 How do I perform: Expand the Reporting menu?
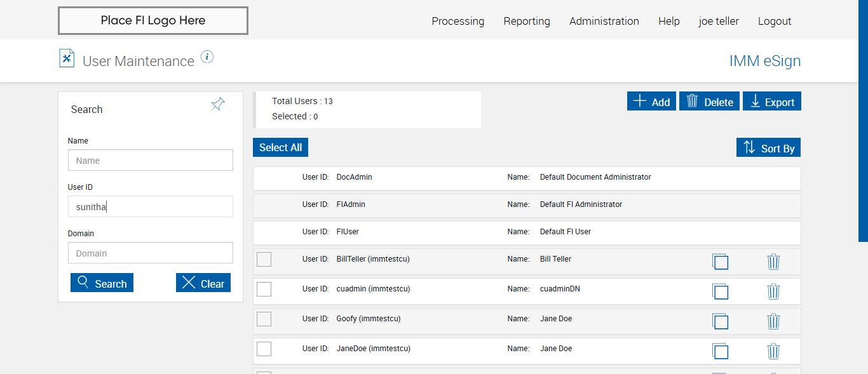tap(527, 21)
